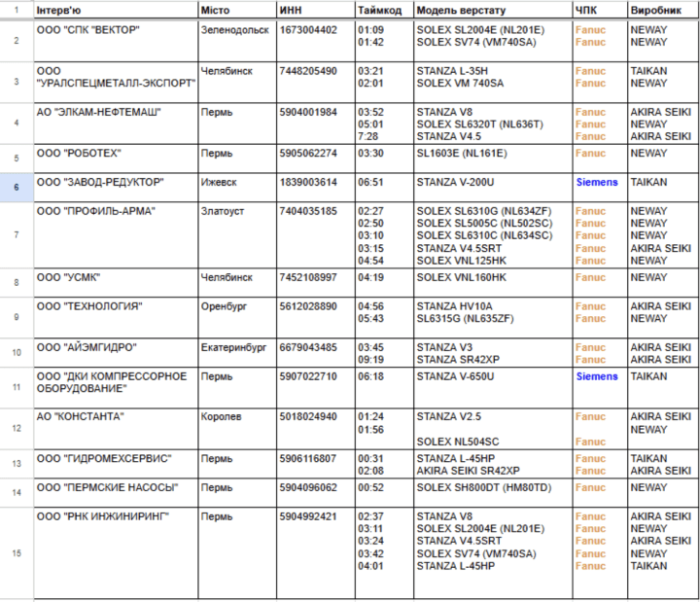Click city cell Зеленодольск
This screenshot has width=700, height=602.
point(237,41)
